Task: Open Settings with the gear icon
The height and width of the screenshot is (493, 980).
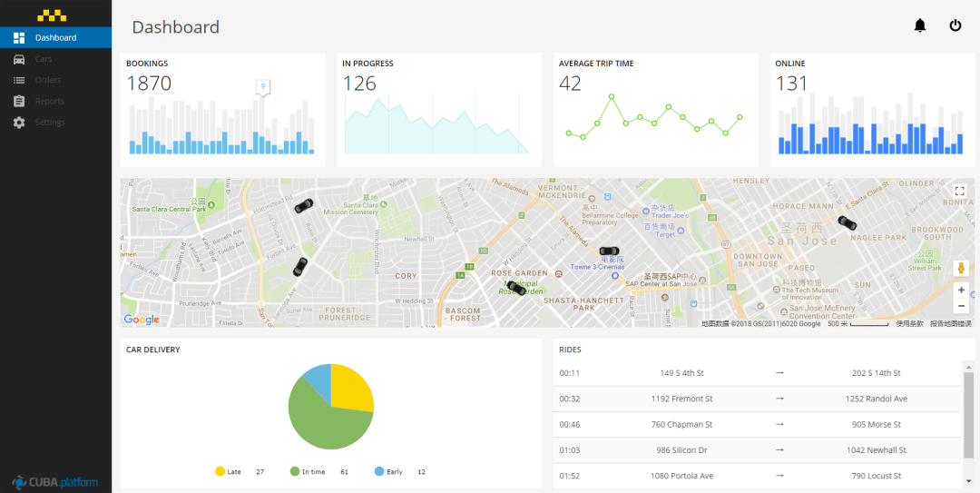Action: click(x=49, y=123)
